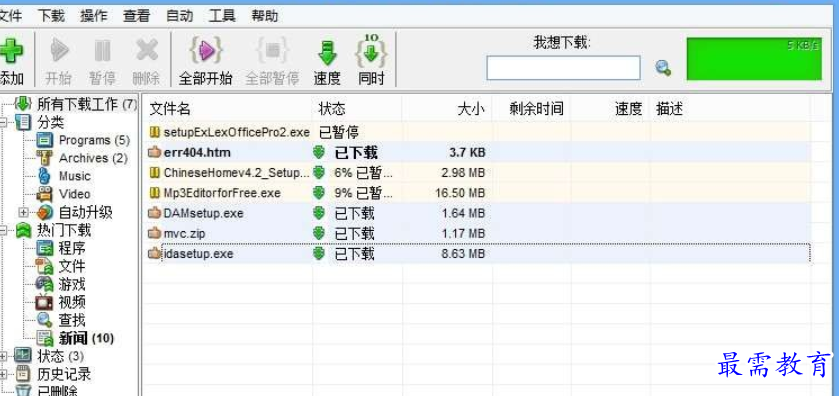Click the 我想下载 search input field
The image size is (839, 396).
(563, 68)
